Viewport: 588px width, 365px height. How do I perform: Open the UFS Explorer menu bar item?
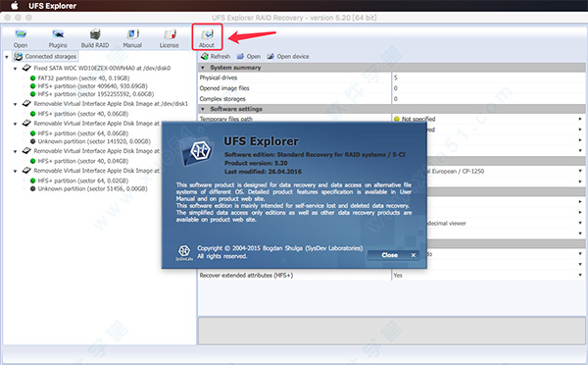52,6
